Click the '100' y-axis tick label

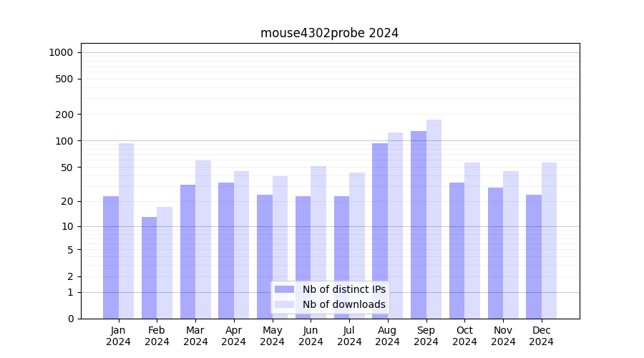(64, 141)
